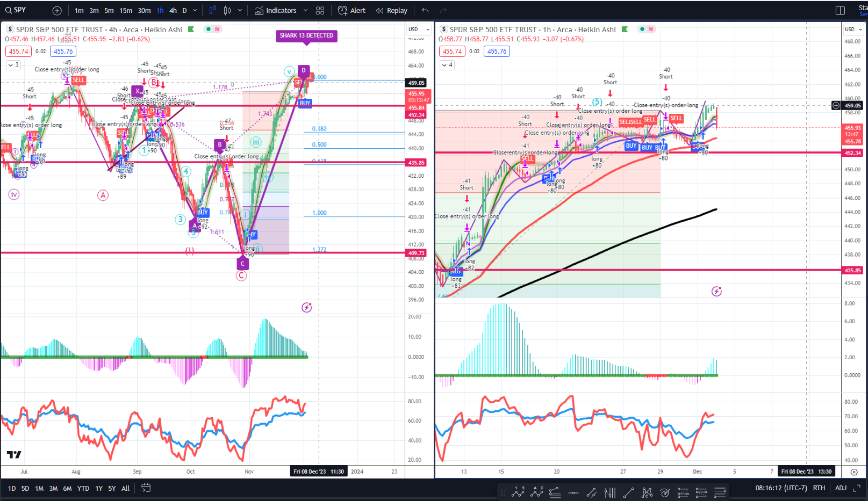Image resolution: width=868 pixels, height=501 pixels.
Task: Set date range to All
Action: pos(125,488)
